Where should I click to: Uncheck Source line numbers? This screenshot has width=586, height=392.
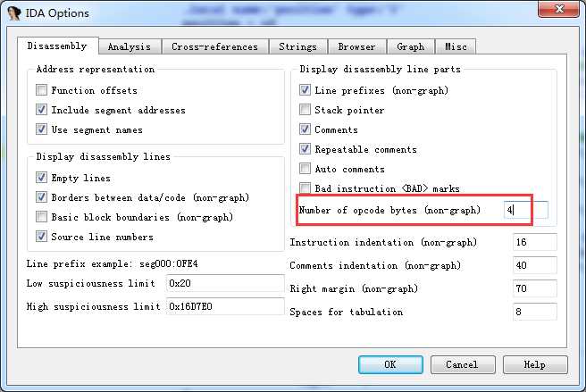coord(41,237)
